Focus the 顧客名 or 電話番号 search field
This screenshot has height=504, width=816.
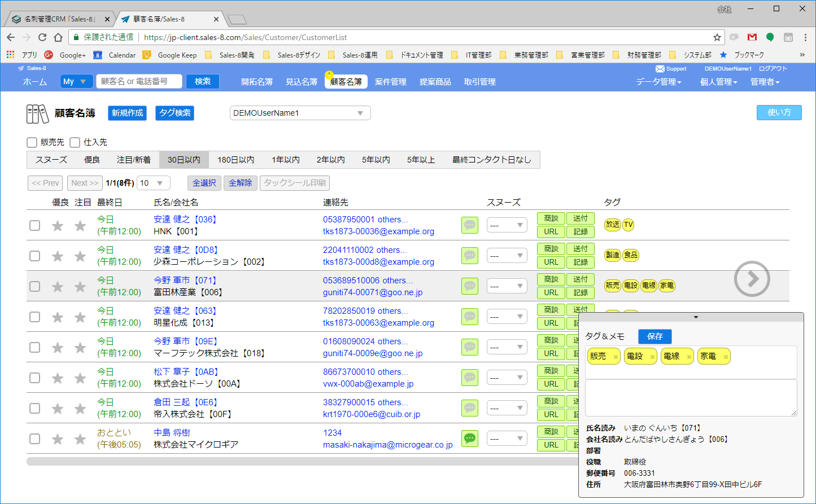tap(139, 81)
